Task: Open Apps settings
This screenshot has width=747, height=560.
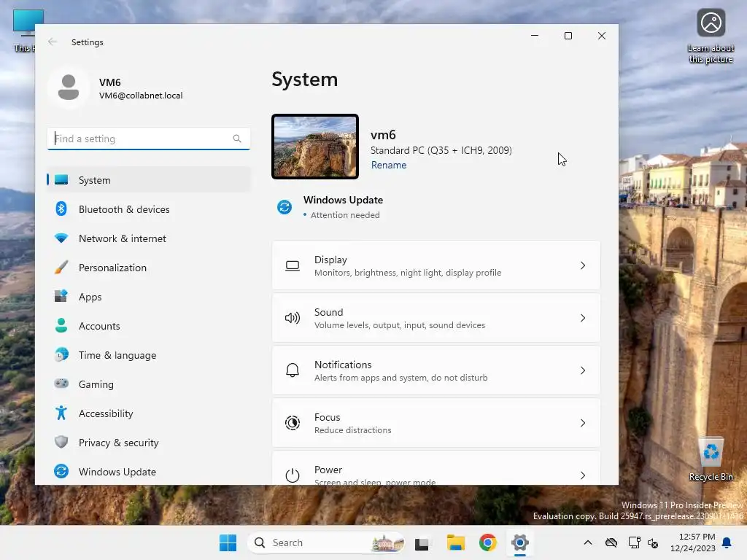Action: tap(149, 296)
